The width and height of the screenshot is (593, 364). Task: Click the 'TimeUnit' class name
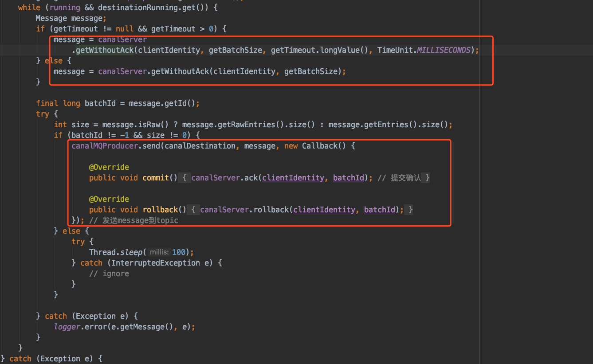[x=395, y=50]
